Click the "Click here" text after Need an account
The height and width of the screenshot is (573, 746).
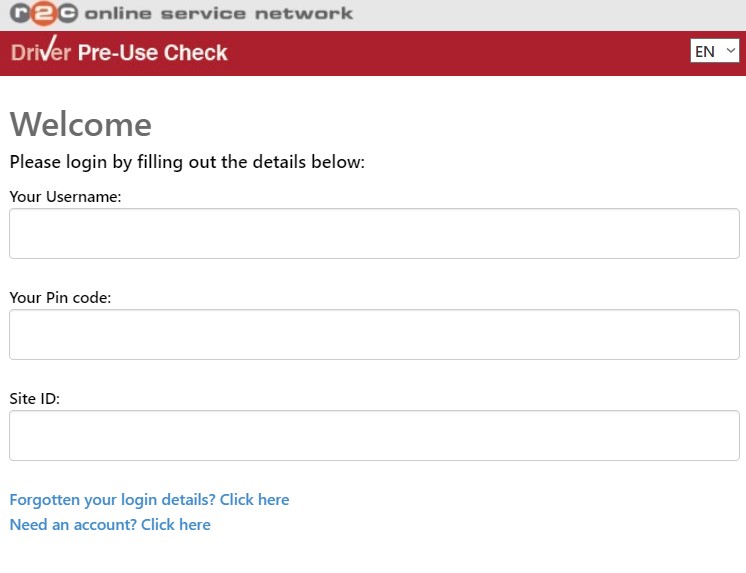pyautogui.click(x=176, y=525)
